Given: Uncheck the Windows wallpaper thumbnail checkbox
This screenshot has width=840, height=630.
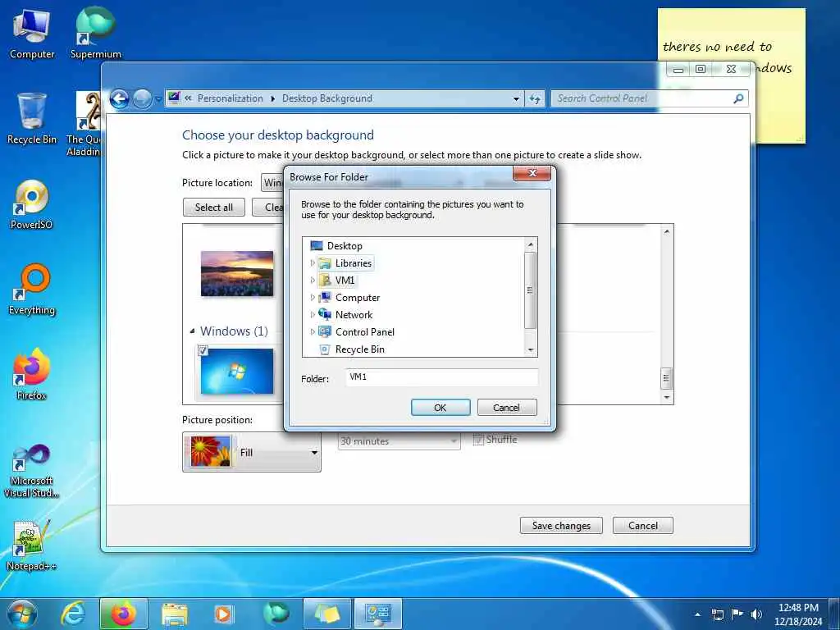Looking at the screenshot, I should pyautogui.click(x=203, y=350).
